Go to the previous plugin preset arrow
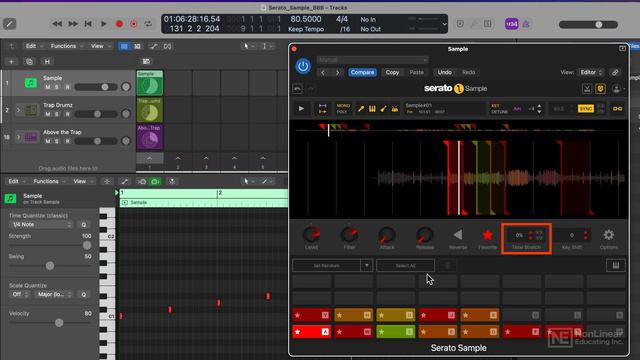This screenshot has height=360, width=640. [323, 73]
